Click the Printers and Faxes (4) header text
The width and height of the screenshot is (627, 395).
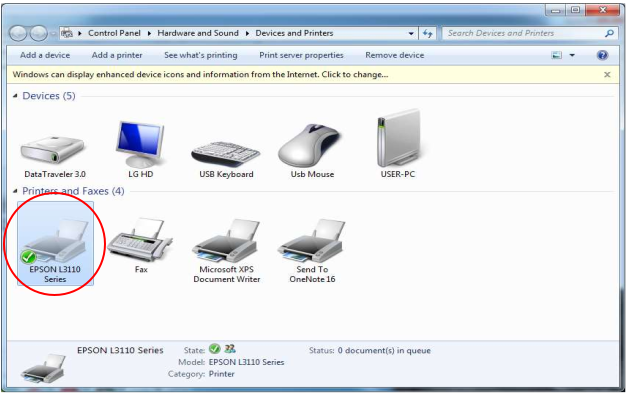73,191
